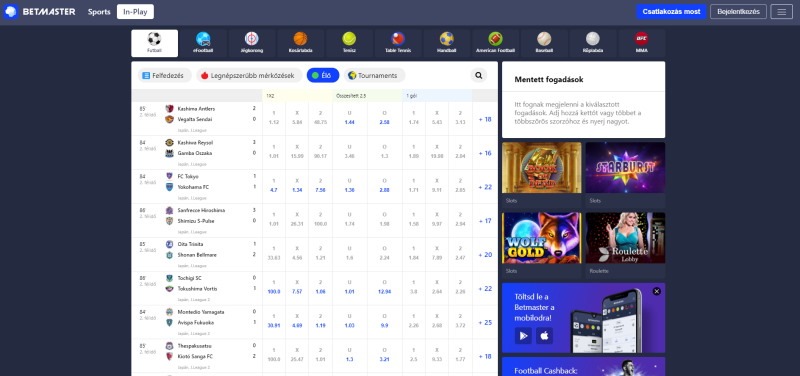Open Google Play store download icon

pyautogui.click(x=523, y=336)
